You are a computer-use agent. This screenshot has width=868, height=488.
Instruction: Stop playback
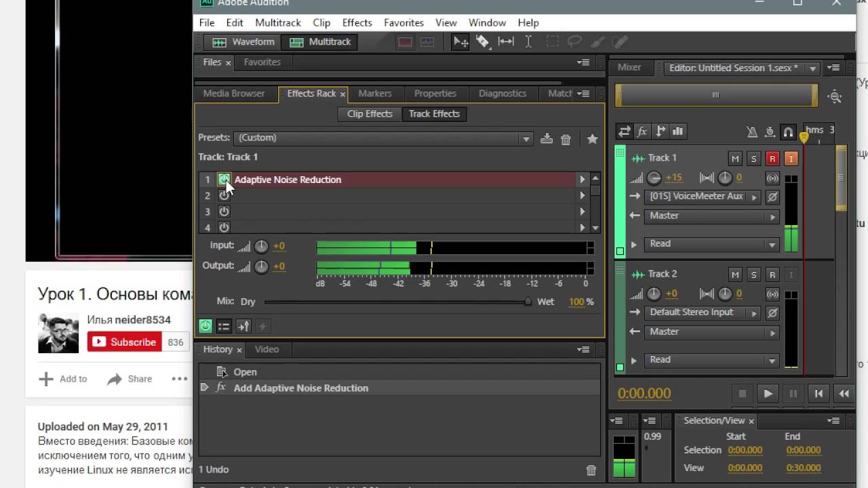pos(742,393)
